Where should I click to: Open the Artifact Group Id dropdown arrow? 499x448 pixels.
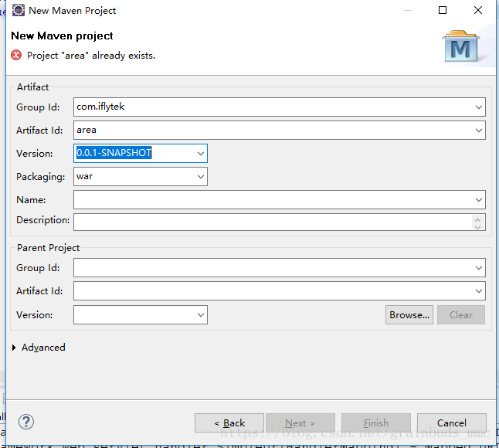[479, 107]
